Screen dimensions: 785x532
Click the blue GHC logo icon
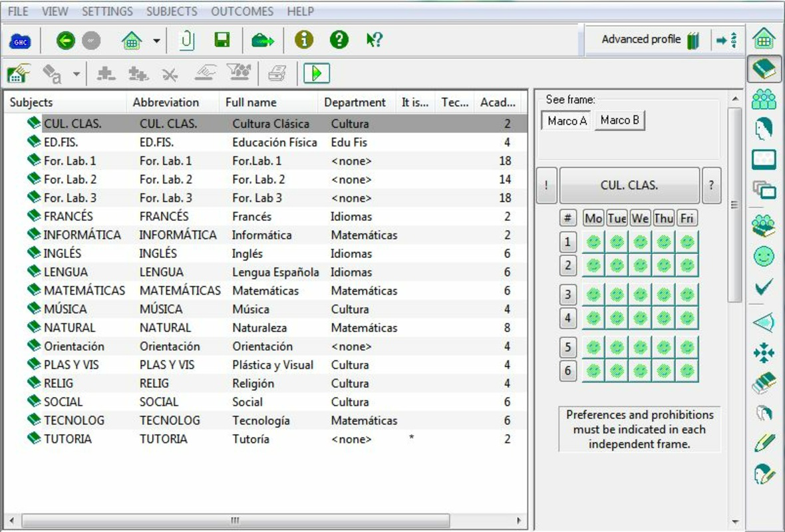(x=20, y=41)
